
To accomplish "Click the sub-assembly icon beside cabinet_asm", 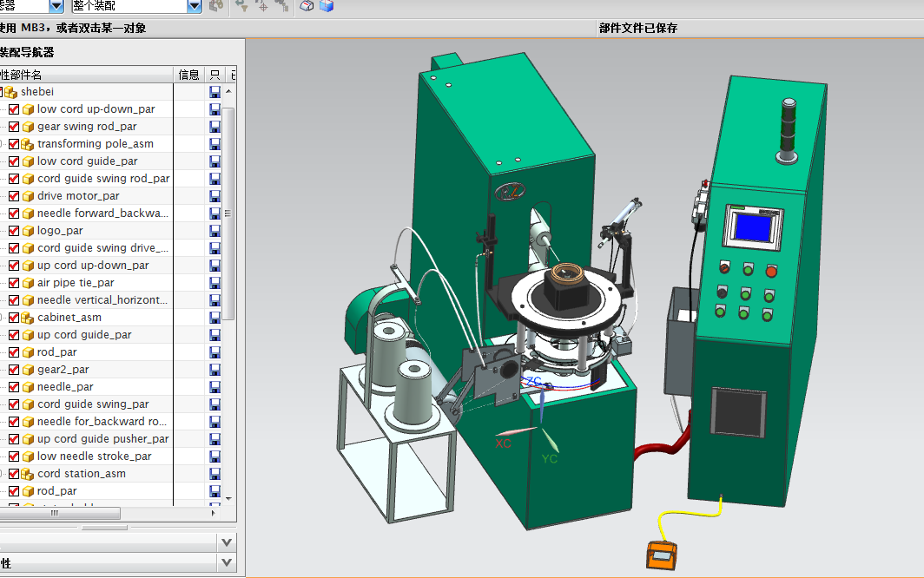I will pyautogui.click(x=28, y=318).
